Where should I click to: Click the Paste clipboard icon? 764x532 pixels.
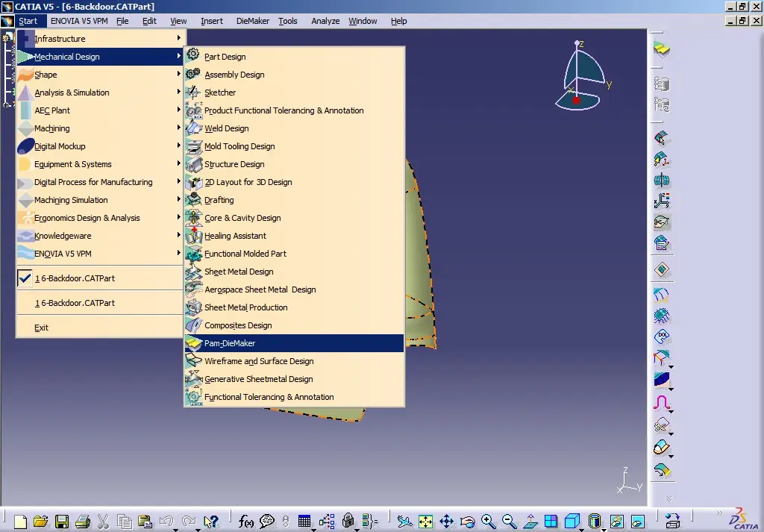pos(145,522)
